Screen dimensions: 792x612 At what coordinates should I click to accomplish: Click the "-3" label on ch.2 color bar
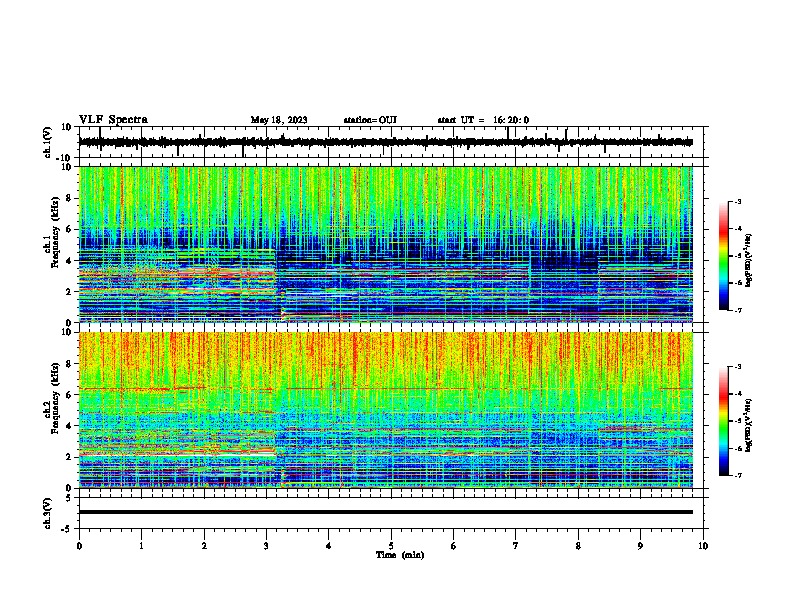point(738,367)
